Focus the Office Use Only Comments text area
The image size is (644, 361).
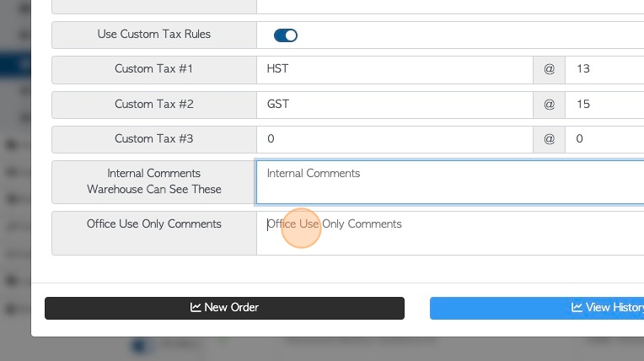click(450, 233)
